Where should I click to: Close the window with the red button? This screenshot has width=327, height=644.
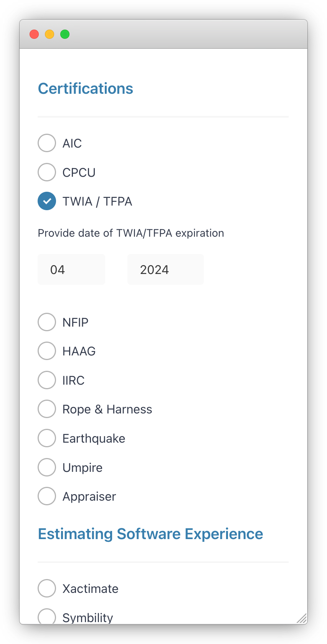(34, 34)
